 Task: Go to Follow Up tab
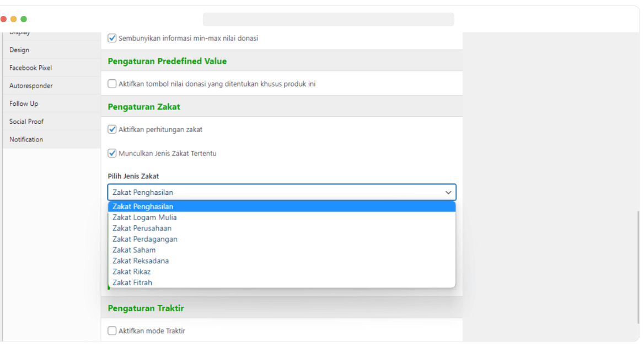click(x=24, y=104)
